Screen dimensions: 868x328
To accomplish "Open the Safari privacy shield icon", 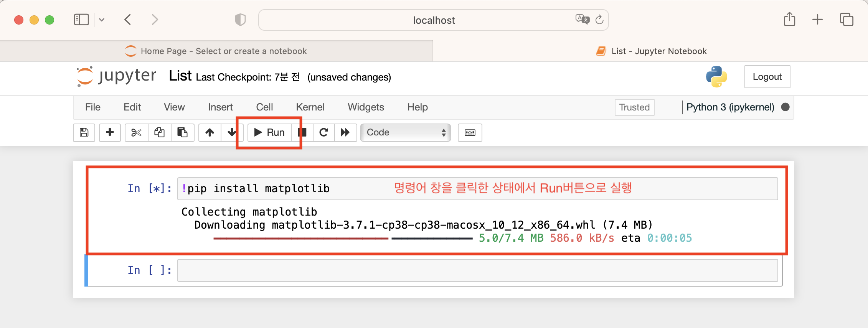I will click(240, 20).
